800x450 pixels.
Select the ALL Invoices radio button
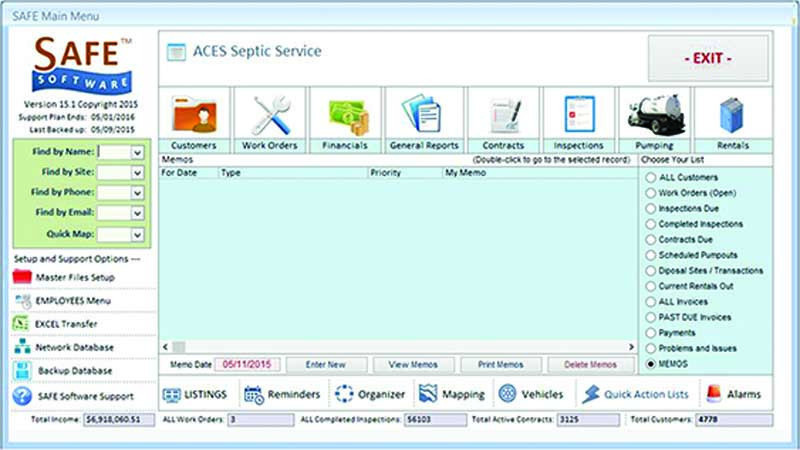651,302
